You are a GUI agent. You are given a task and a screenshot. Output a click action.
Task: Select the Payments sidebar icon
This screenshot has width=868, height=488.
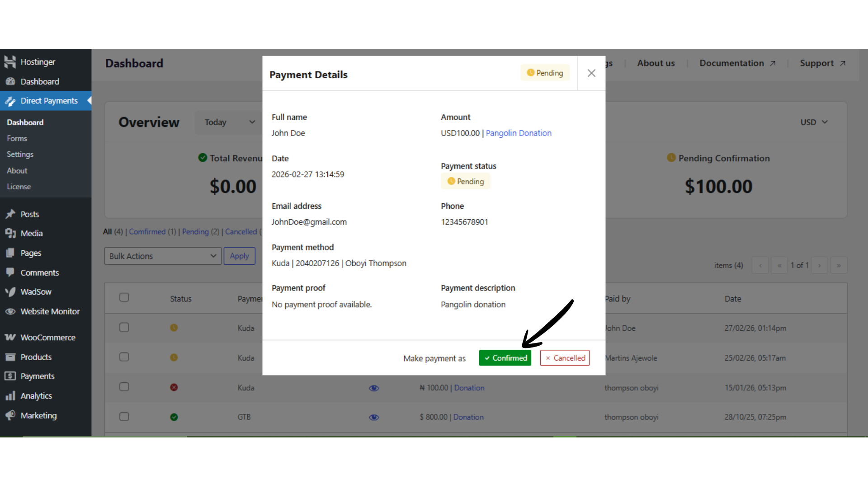tap(10, 376)
